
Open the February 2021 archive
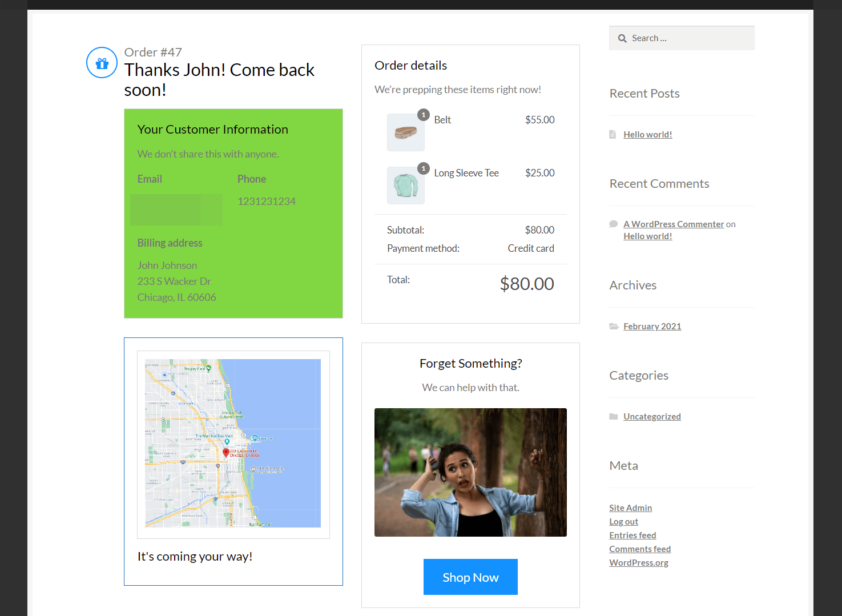[652, 327]
